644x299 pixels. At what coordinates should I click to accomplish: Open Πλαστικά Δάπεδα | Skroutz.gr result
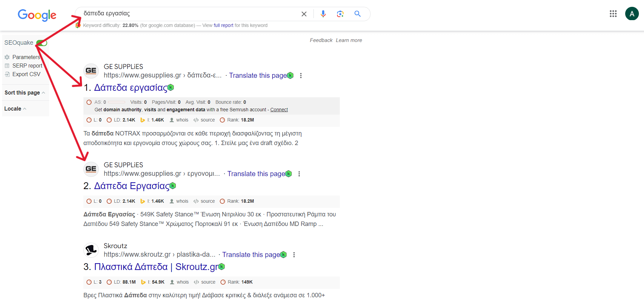pos(156,267)
